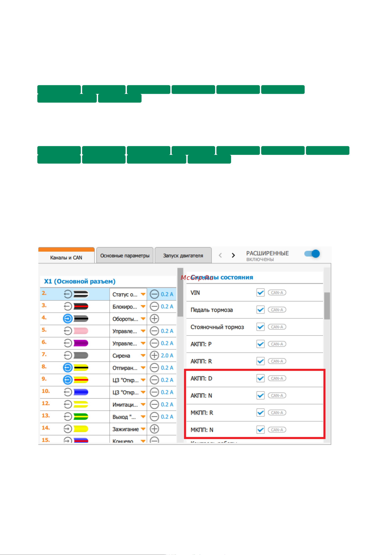The image size is (392, 555).
Task: Open dropdown for Выход channel 13
Action: (x=143, y=417)
